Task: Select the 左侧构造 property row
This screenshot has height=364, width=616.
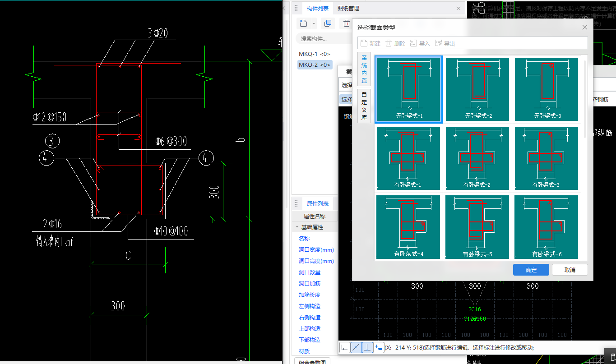Action: click(315, 306)
